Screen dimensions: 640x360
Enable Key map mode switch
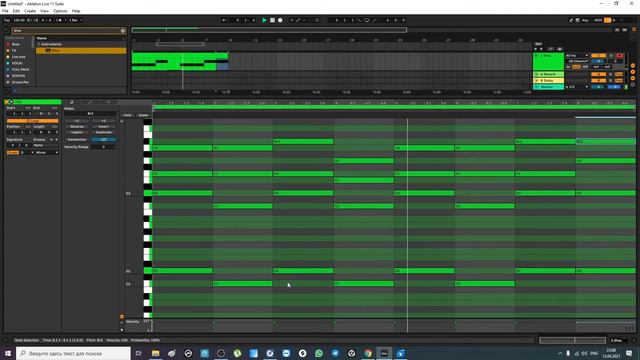pos(585,20)
